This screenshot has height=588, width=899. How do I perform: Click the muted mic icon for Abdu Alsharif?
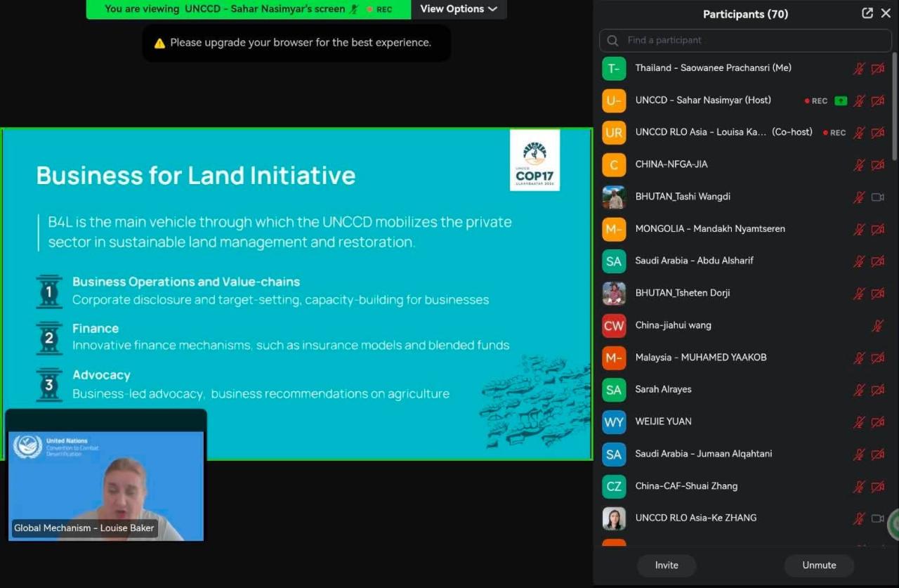(x=859, y=261)
